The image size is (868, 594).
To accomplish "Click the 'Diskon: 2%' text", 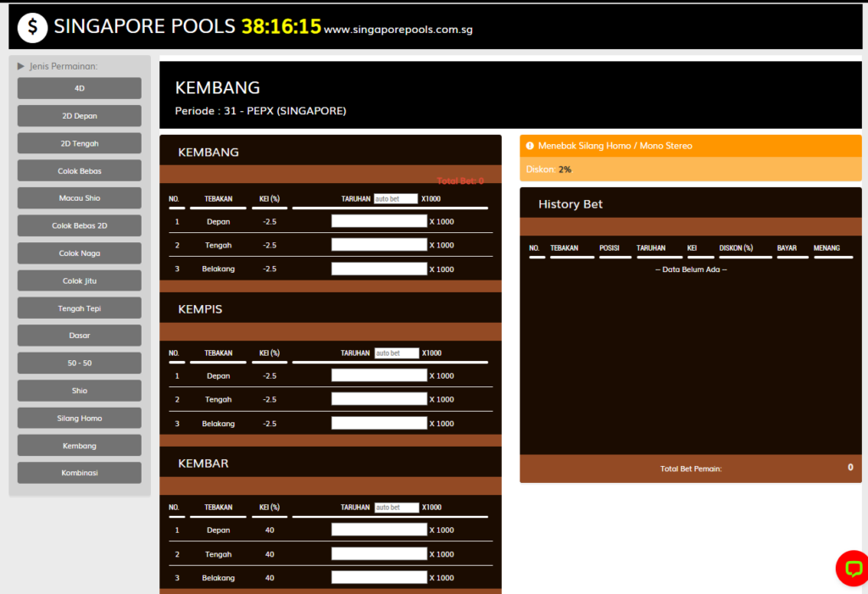I will pyautogui.click(x=548, y=169).
